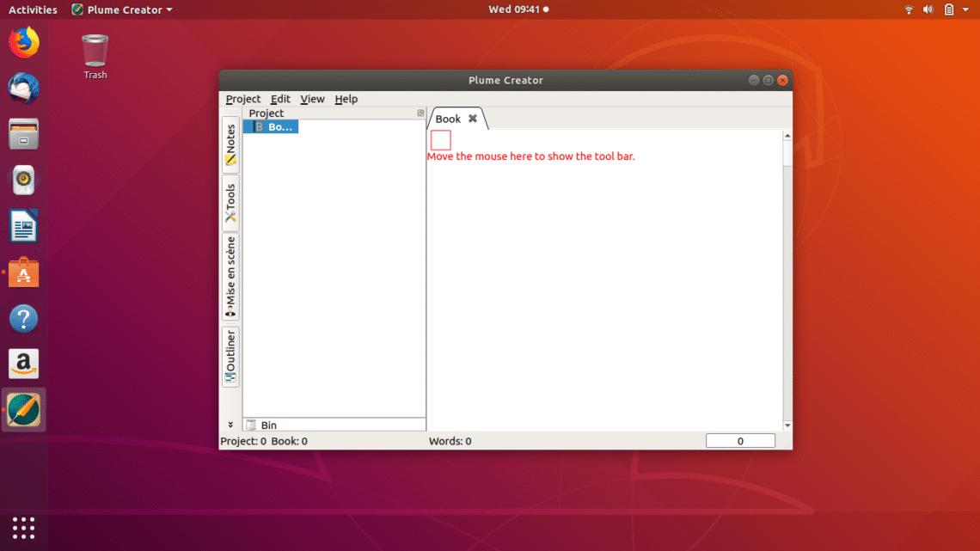Screen dimensions: 980x551
Task: Switch to the Book tab
Action: pos(449,119)
